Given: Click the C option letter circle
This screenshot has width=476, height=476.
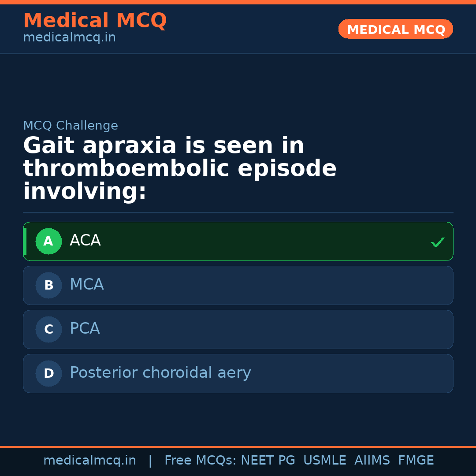Looking at the screenshot, I should point(48,329).
